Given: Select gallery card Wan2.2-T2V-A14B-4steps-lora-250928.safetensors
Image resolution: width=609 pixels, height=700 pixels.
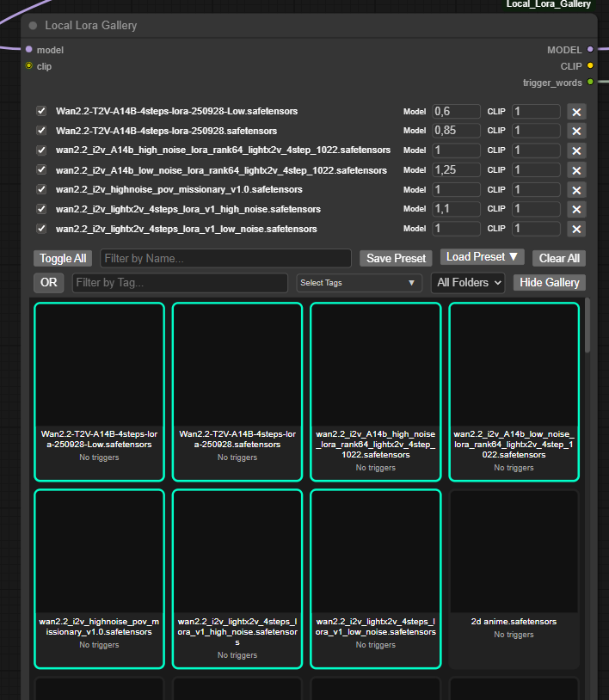Looking at the screenshot, I should (237, 392).
